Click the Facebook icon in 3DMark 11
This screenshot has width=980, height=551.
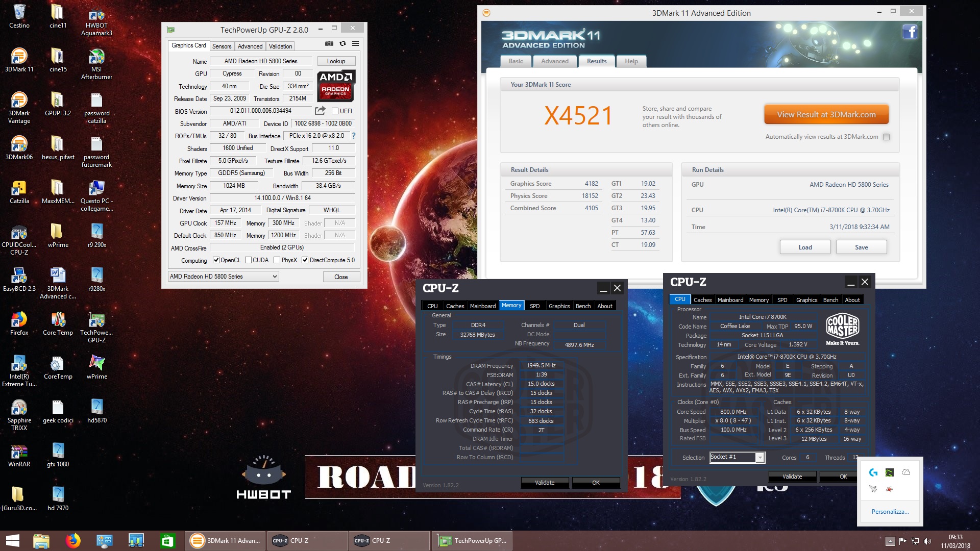point(910,32)
